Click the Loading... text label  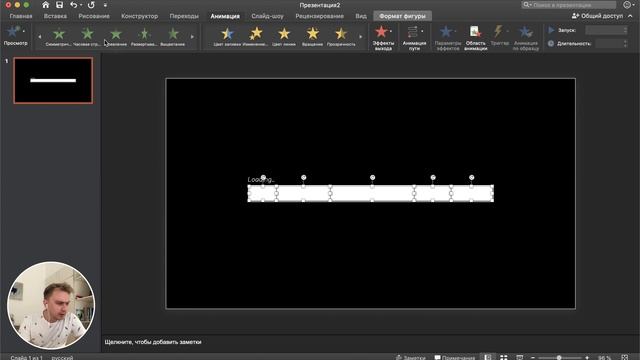pyautogui.click(x=261, y=180)
